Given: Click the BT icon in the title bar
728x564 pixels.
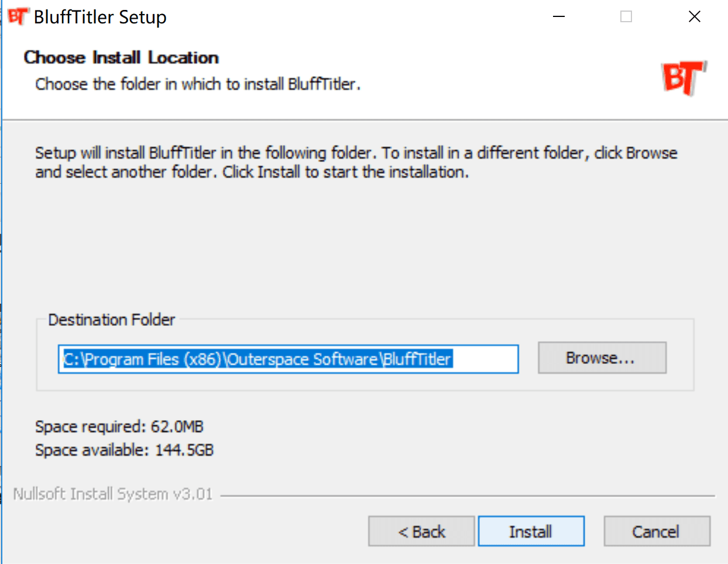Looking at the screenshot, I should (18, 16).
